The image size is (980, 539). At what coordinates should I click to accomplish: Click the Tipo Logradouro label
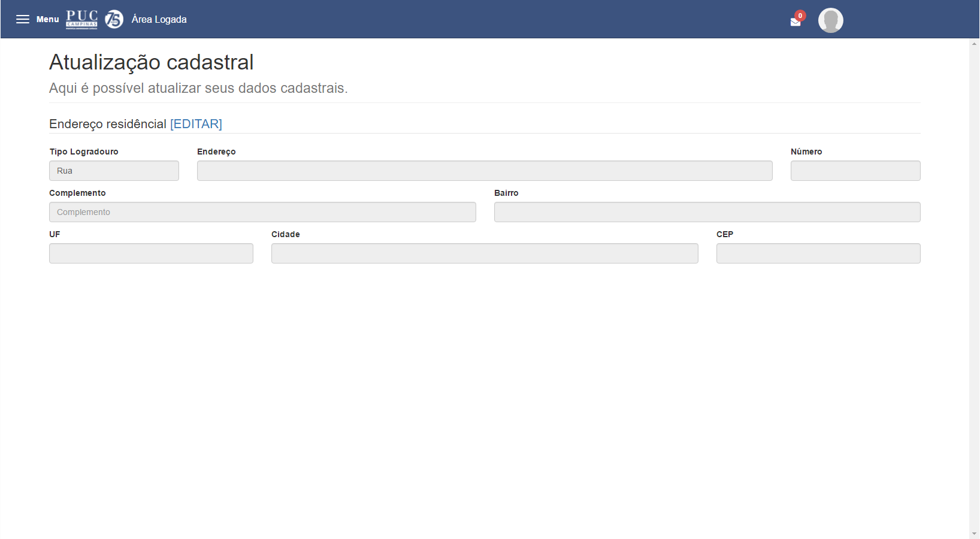[x=84, y=152]
